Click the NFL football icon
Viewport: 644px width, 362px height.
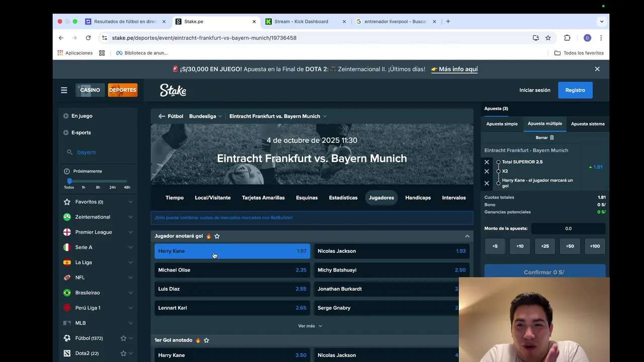click(67, 278)
